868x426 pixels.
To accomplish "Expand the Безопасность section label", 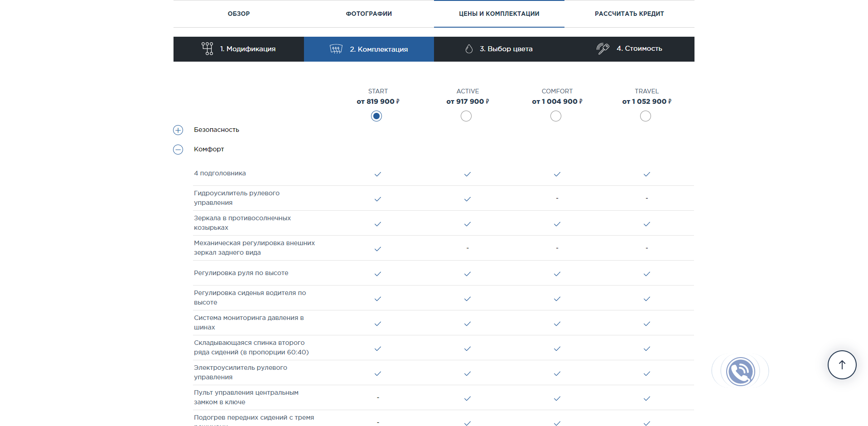I will [217, 130].
